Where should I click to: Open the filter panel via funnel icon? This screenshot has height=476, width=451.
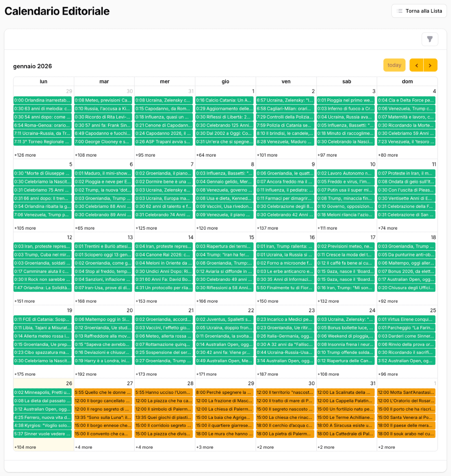(430, 39)
